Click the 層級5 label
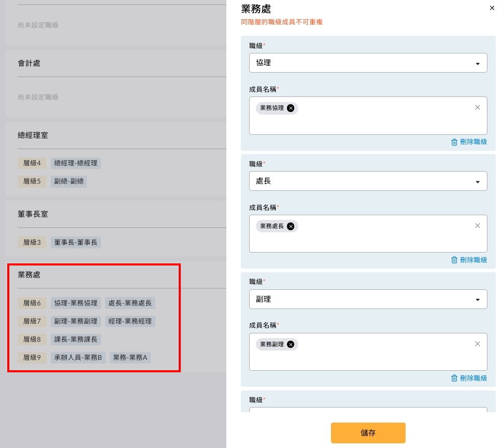The width and height of the screenshot is (504, 448). 32,181
